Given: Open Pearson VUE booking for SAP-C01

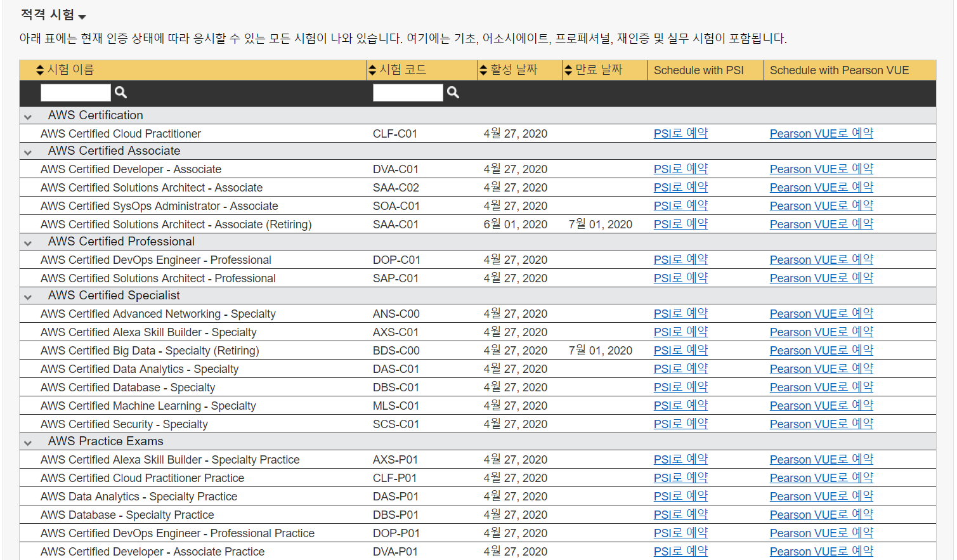Looking at the screenshot, I should pyautogui.click(x=821, y=278).
